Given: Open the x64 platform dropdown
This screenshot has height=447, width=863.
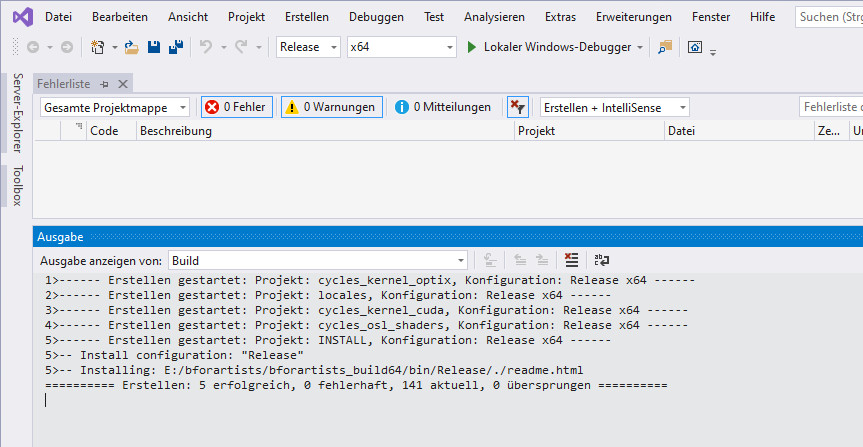Looking at the screenshot, I should (x=402, y=47).
